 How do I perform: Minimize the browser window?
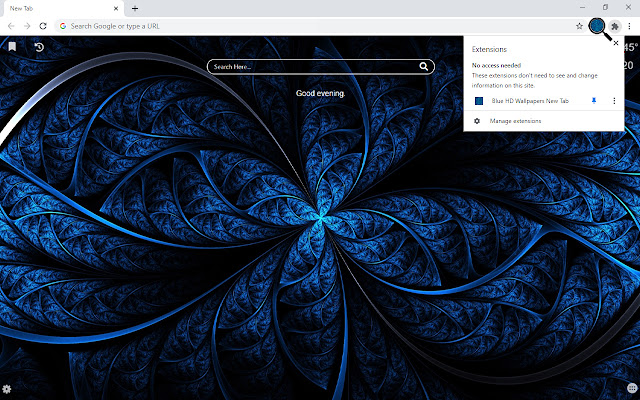[x=582, y=7]
